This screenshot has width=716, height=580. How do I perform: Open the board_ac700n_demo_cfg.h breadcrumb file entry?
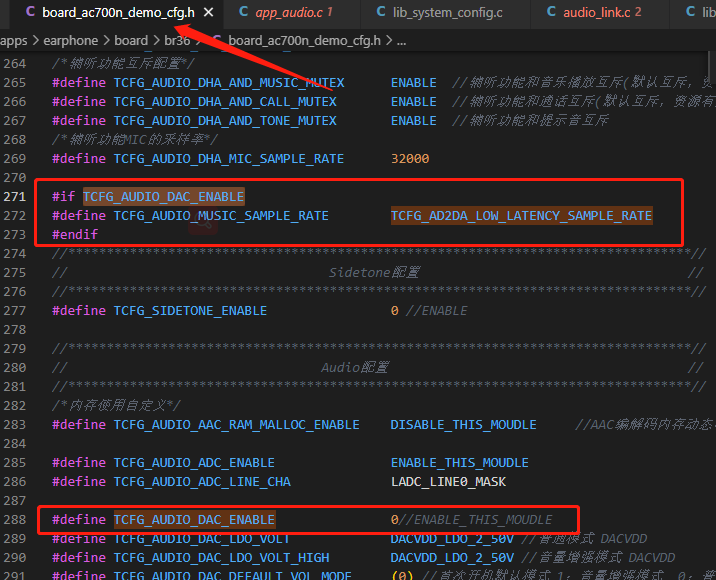[x=304, y=41]
